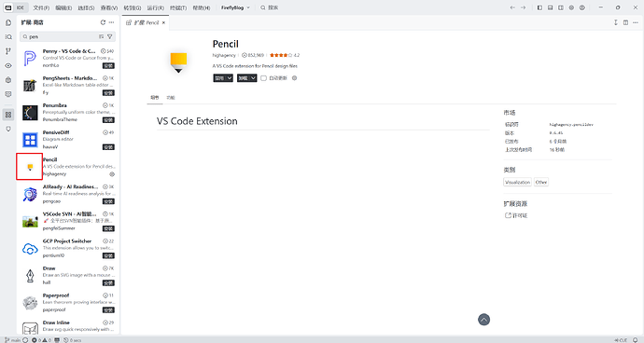Open Pencil extension settings gear in detail header

(x=295, y=78)
